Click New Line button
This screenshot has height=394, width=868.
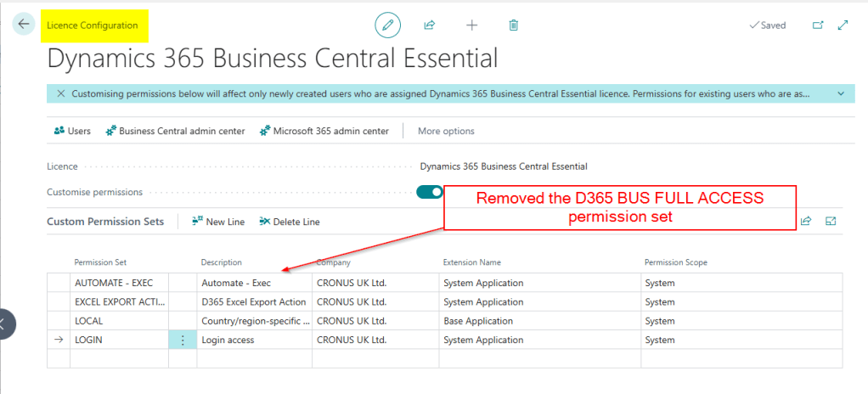point(218,222)
